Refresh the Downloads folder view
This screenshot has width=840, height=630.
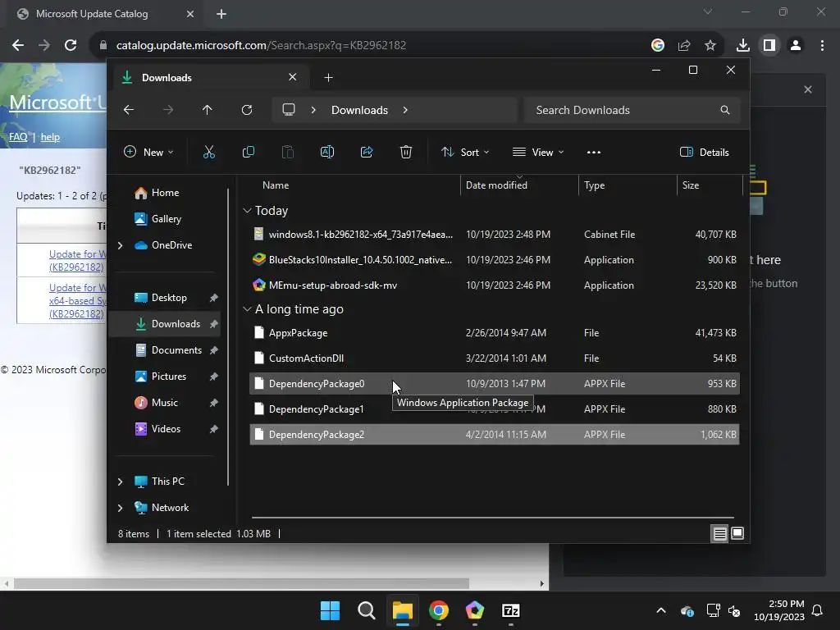247,110
